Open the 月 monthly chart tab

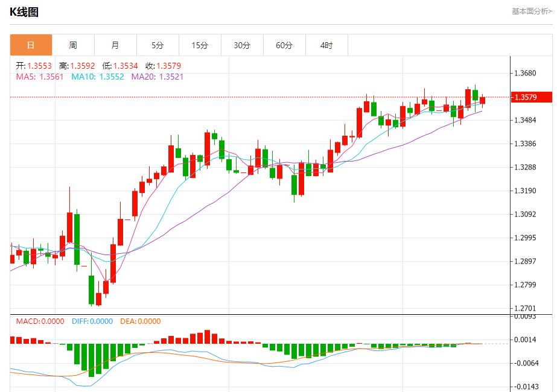pos(115,45)
